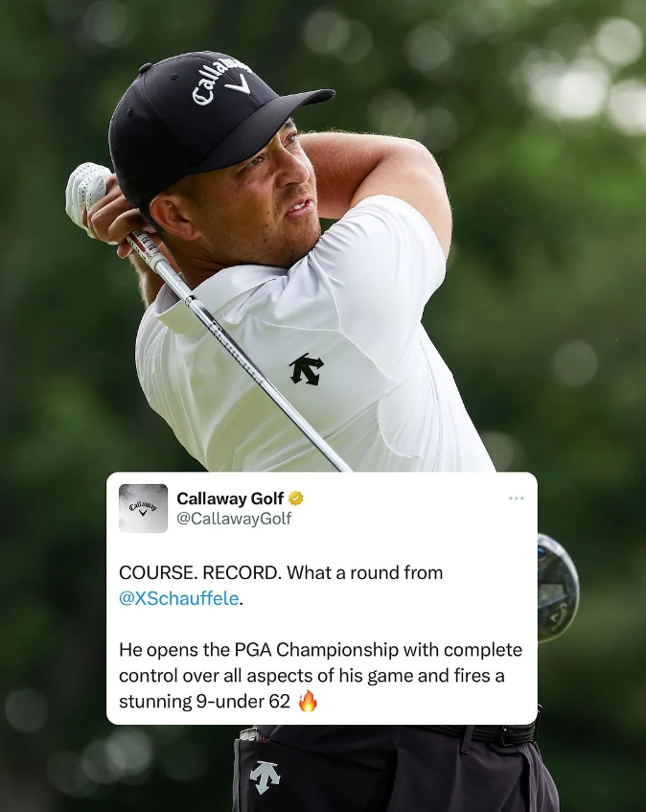Click the golfer's white golf glove
Screen dimensions: 646x812
tap(87, 191)
